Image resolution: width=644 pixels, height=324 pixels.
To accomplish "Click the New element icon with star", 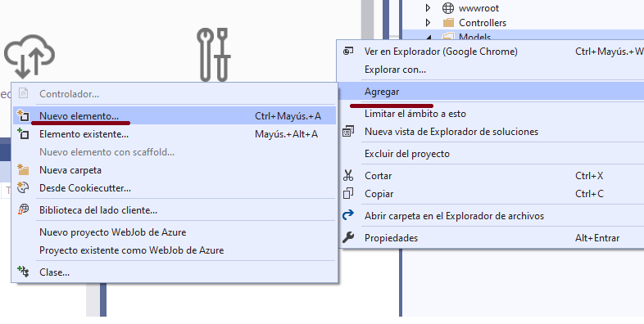I will (x=23, y=116).
